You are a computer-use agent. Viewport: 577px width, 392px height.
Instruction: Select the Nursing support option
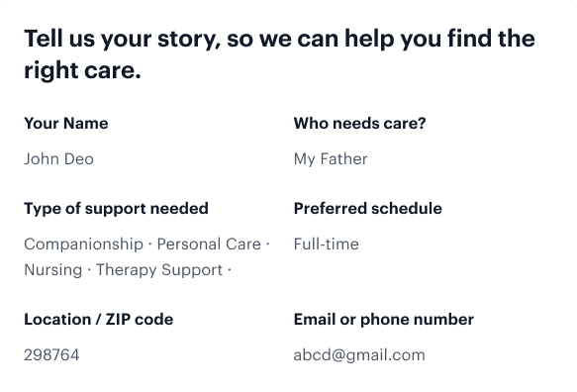click(x=53, y=270)
